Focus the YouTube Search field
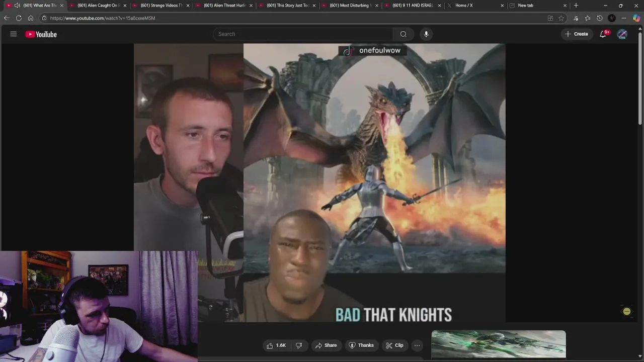This screenshot has width=644, height=362. pyautogui.click(x=303, y=34)
